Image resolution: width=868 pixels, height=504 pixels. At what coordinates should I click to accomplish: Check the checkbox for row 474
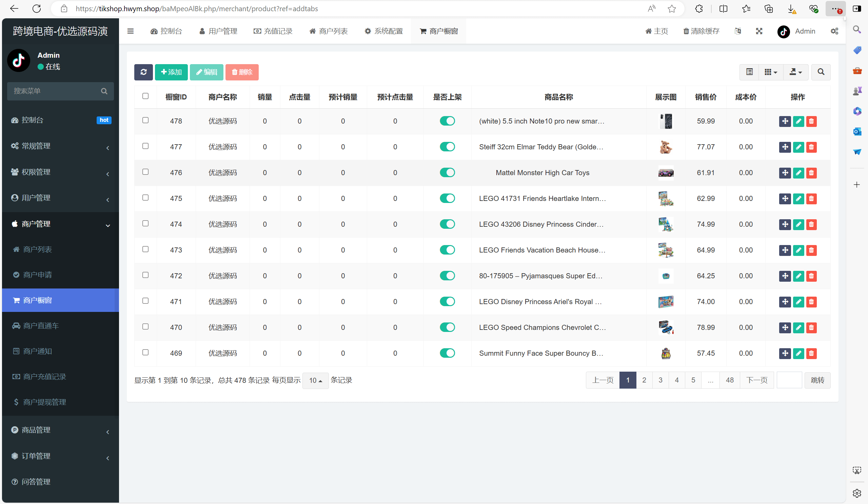click(145, 223)
